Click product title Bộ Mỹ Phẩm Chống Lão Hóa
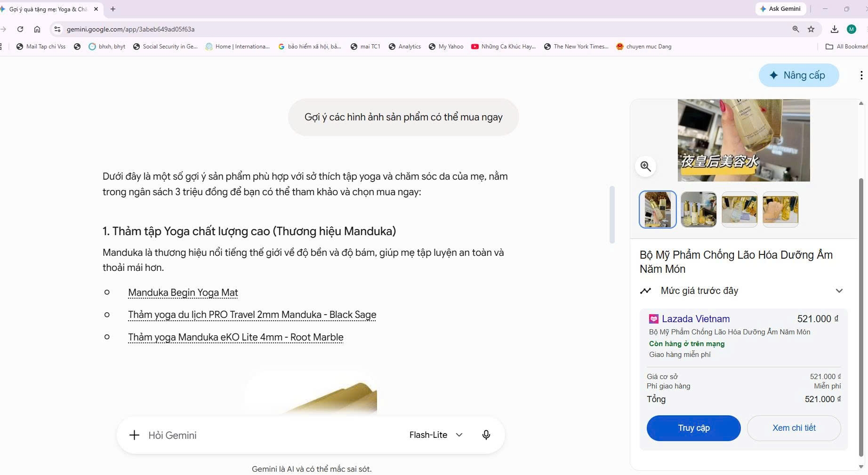868x475 pixels. click(x=736, y=262)
